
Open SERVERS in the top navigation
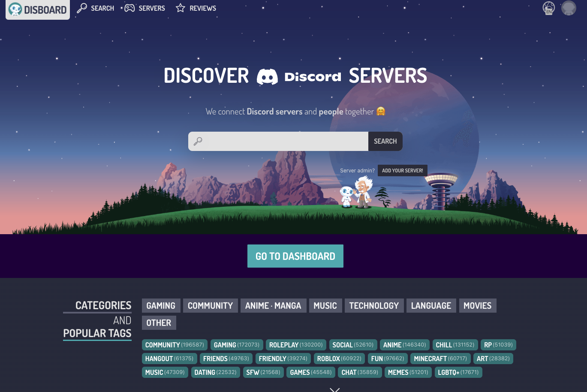click(x=145, y=8)
